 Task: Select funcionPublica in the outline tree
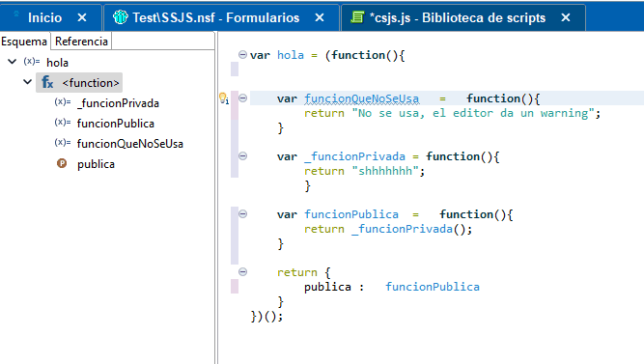[116, 124]
